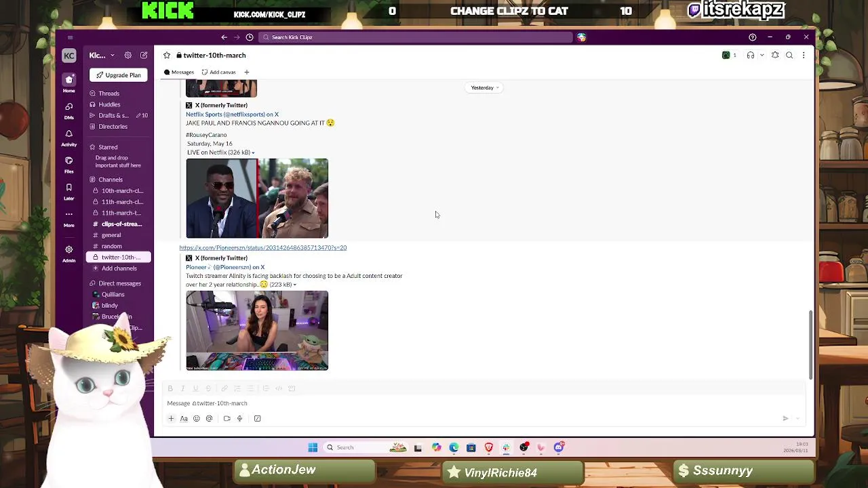Viewport: 868px width, 488px height.
Task: Collapse the LIVE on Netflix image preview
Action: 254,152
